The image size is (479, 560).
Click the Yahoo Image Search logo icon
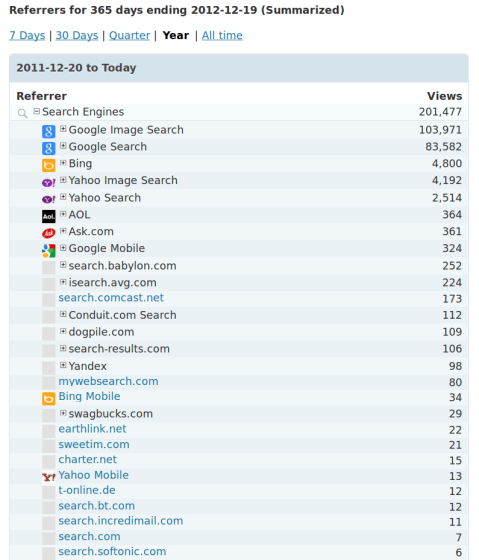49,183
